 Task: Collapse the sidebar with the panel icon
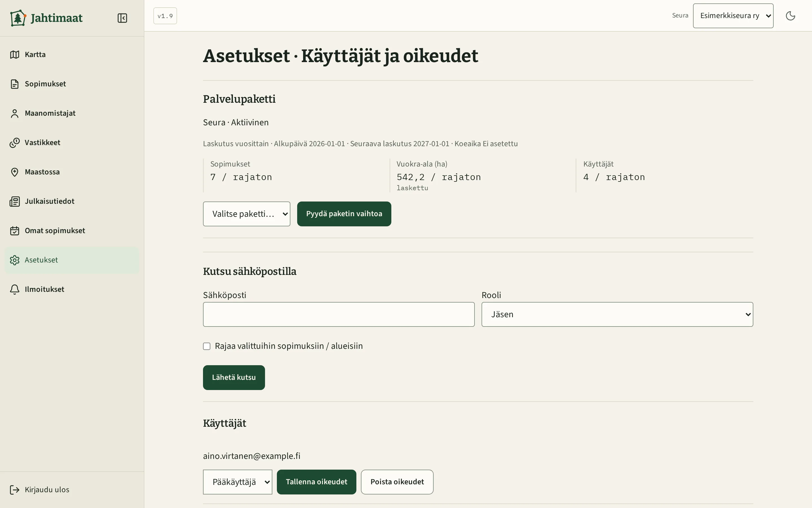tap(122, 18)
